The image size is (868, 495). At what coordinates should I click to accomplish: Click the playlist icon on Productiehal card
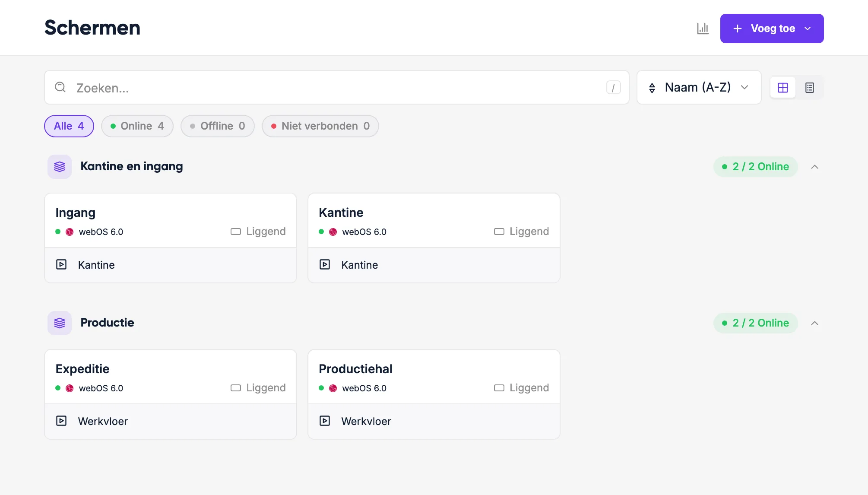coord(325,421)
